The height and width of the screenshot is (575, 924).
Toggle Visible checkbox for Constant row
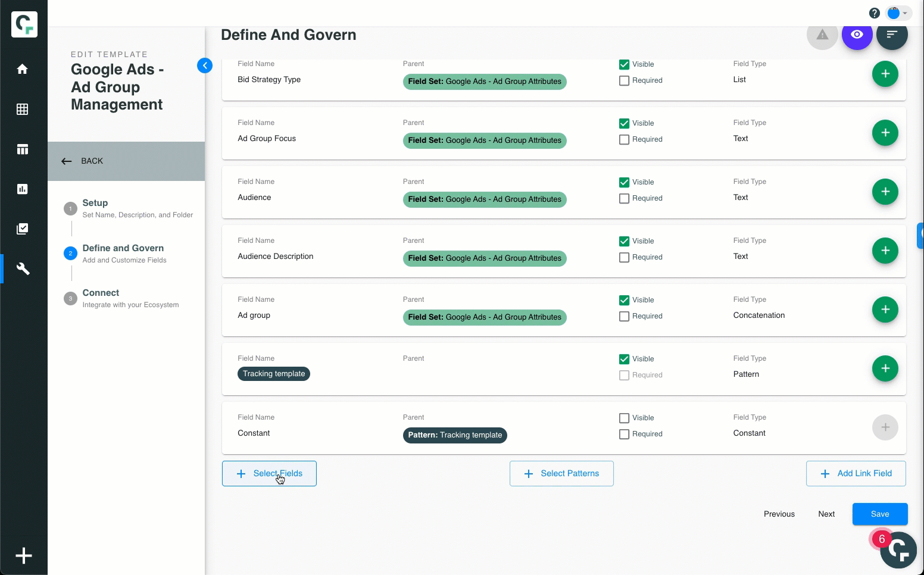tap(624, 418)
